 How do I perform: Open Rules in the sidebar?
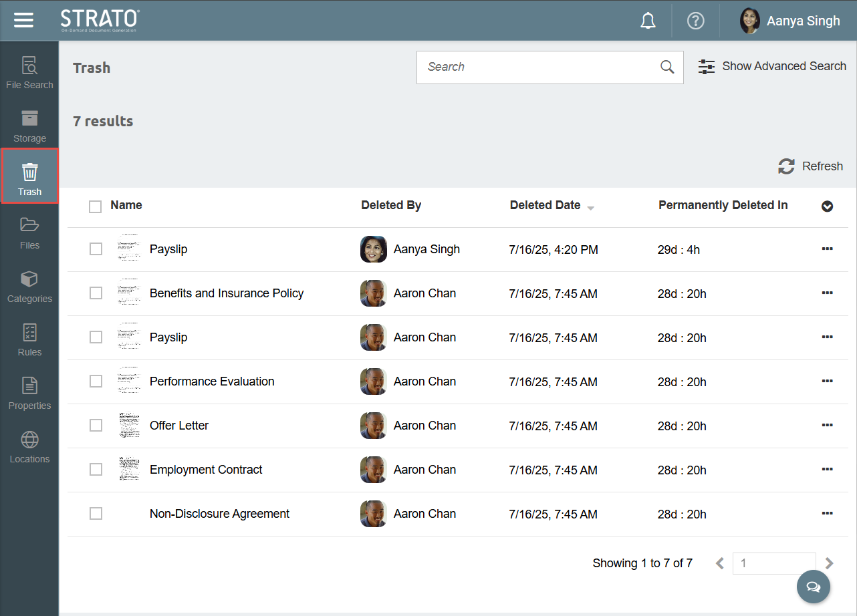click(x=29, y=340)
